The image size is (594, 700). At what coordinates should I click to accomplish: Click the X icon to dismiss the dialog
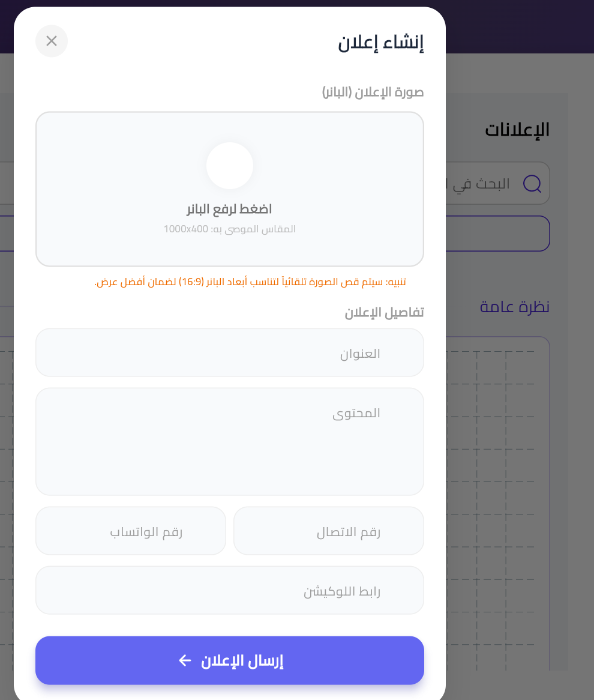(x=52, y=41)
